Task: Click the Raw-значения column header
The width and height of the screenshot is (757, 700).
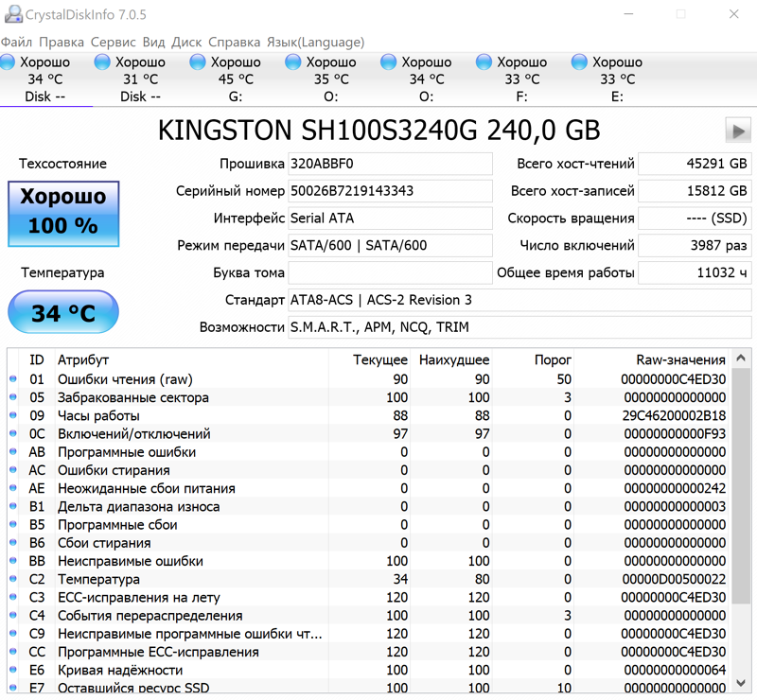Action: pyautogui.click(x=650, y=359)
